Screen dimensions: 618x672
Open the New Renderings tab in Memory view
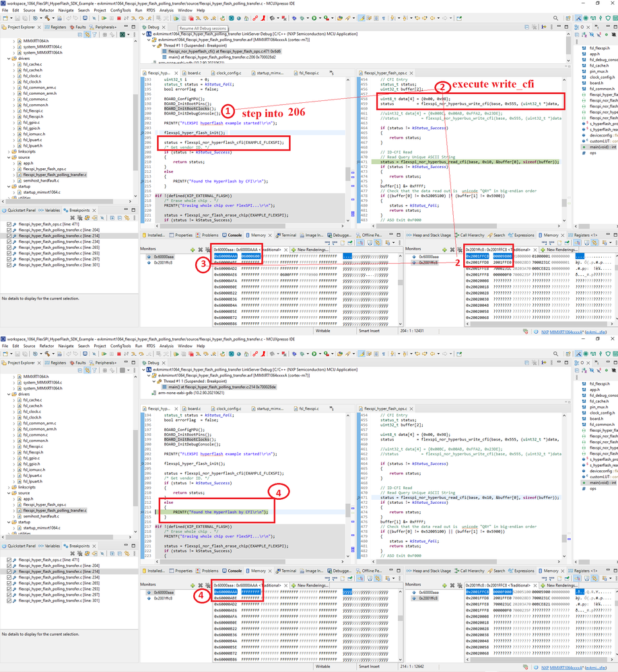(313, 249)
